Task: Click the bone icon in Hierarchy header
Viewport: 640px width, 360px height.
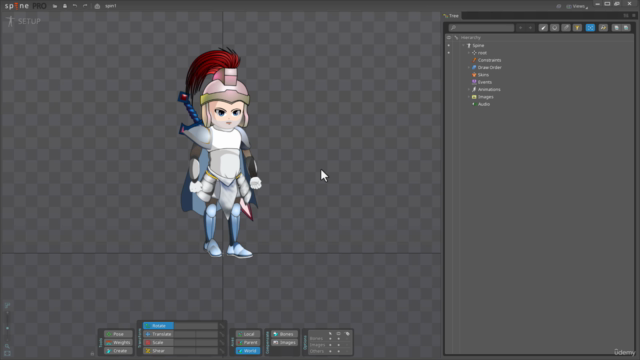Action: point(456,38)
